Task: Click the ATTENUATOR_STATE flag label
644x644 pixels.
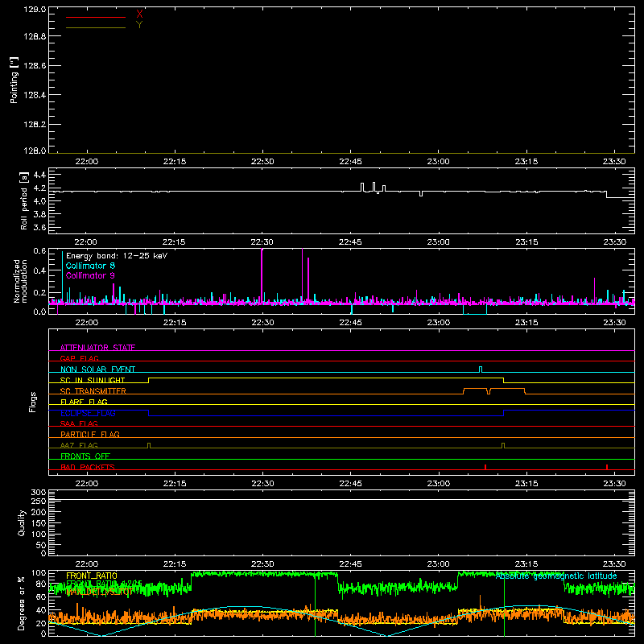Action: [x=97, y=348]
